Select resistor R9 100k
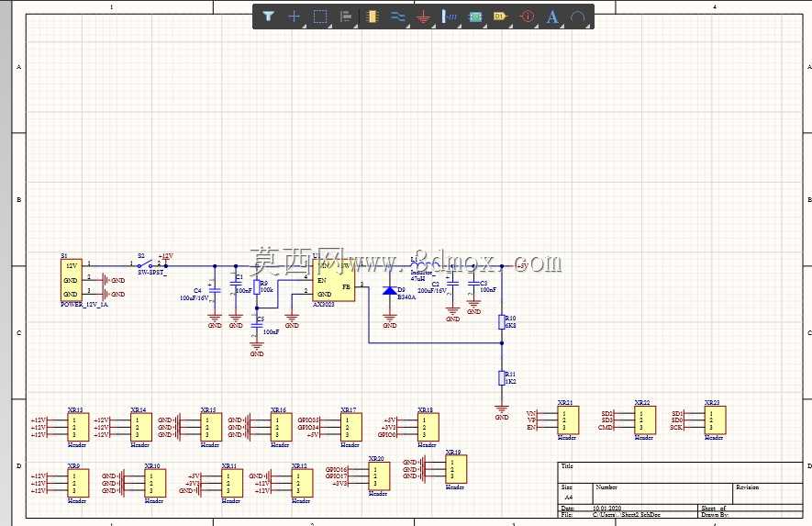The image size is (812, 526). [257, 287]
